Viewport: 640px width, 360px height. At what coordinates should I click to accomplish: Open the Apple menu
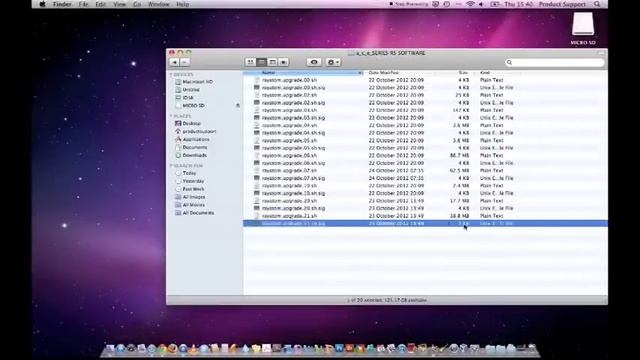point(42,4)
